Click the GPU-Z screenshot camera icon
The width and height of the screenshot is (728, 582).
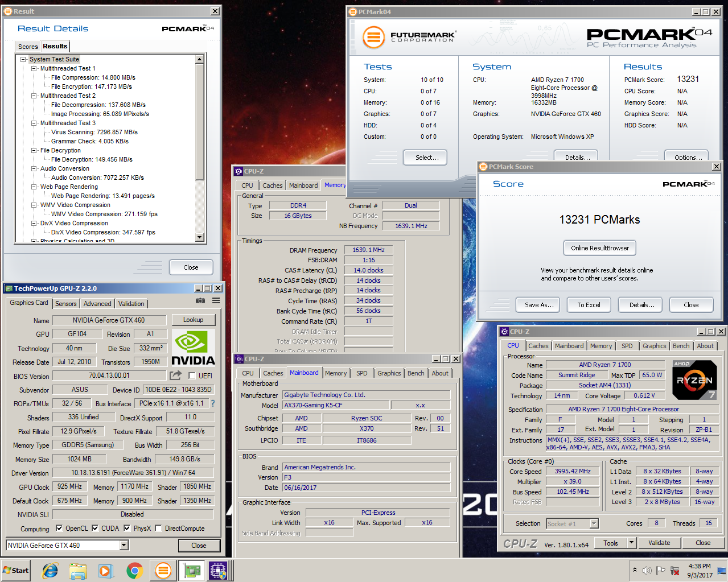[200, 300]
